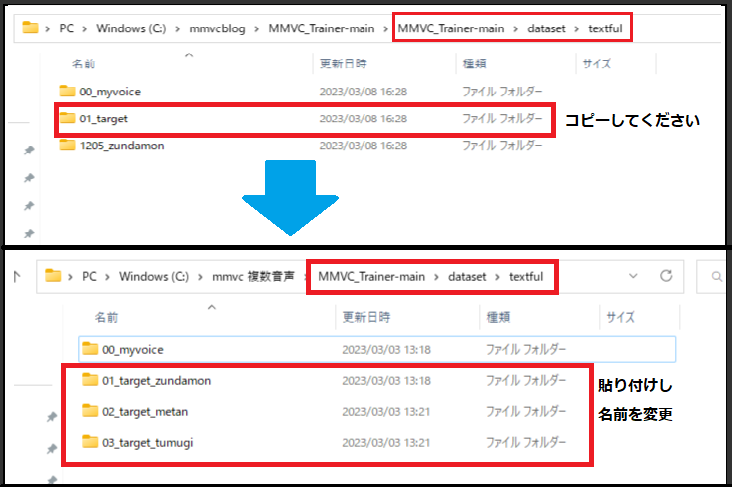738x490 pixels.
Task: Open the mmvc 複数音声 breadcrumb segment
Action: pos(253,276)
